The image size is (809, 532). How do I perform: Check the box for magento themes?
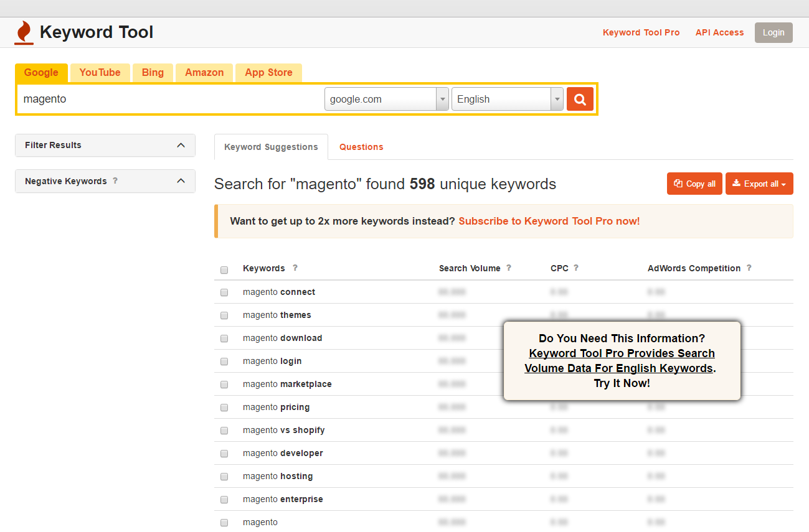[224, 315]
